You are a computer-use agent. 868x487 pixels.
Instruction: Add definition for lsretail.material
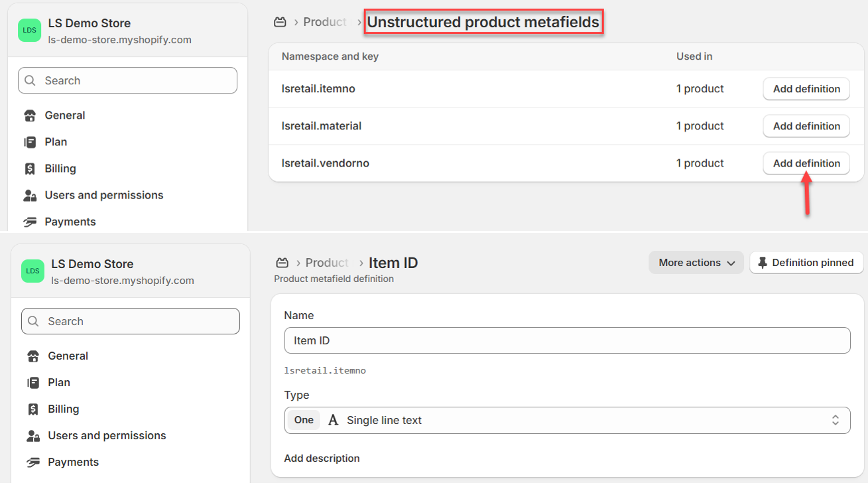806,126
